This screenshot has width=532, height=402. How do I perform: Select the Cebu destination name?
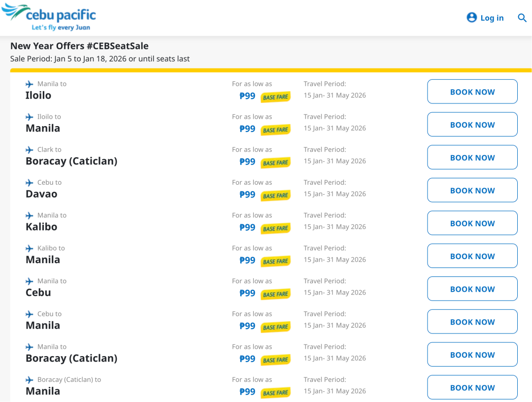pos(38,293)
